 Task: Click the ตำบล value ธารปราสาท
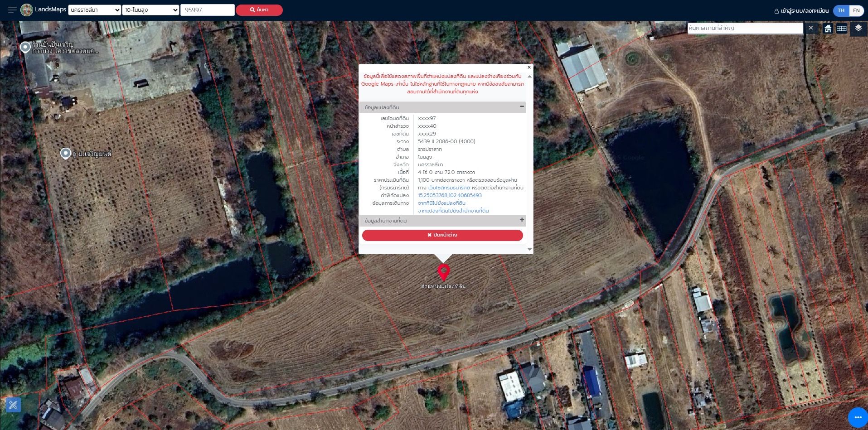430,149
